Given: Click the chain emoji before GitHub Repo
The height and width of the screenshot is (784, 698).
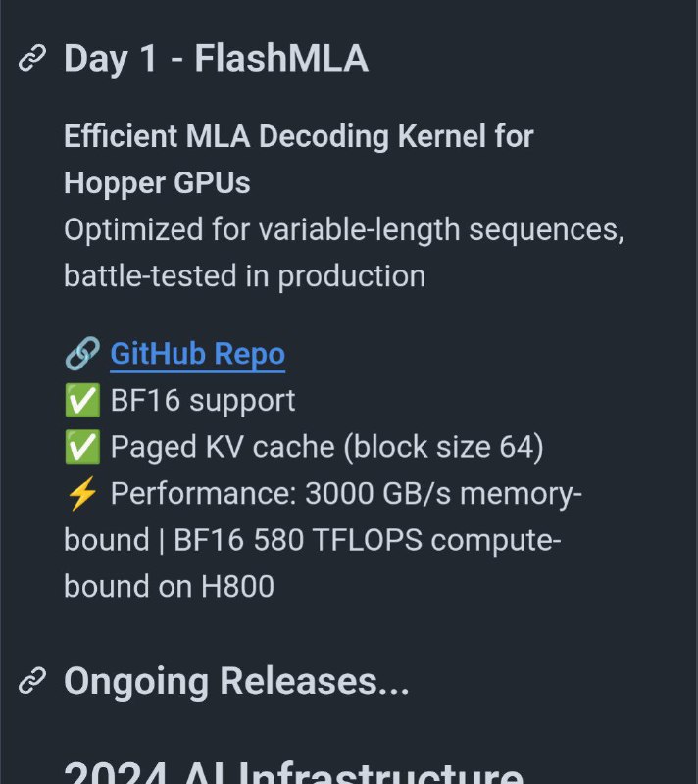Looking at the screenshot, I should [81, 354].
